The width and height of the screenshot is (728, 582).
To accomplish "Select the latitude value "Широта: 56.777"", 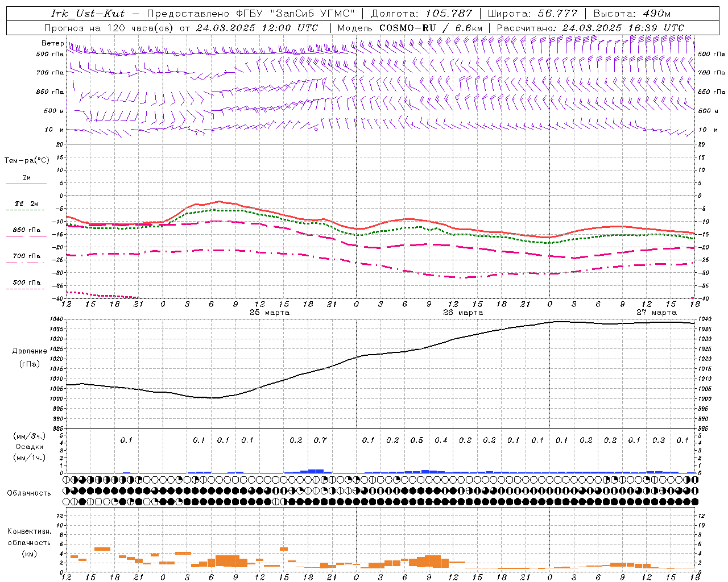I will point(532,14).
